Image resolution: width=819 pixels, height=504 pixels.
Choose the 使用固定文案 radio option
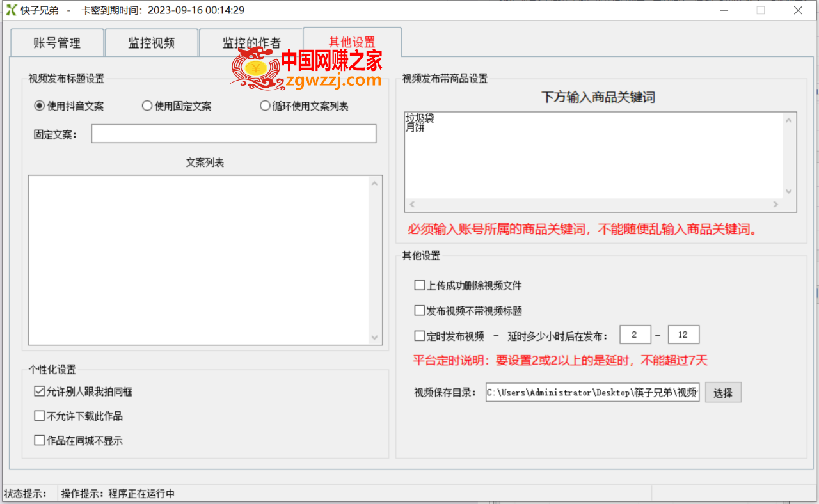click(177, 106)
